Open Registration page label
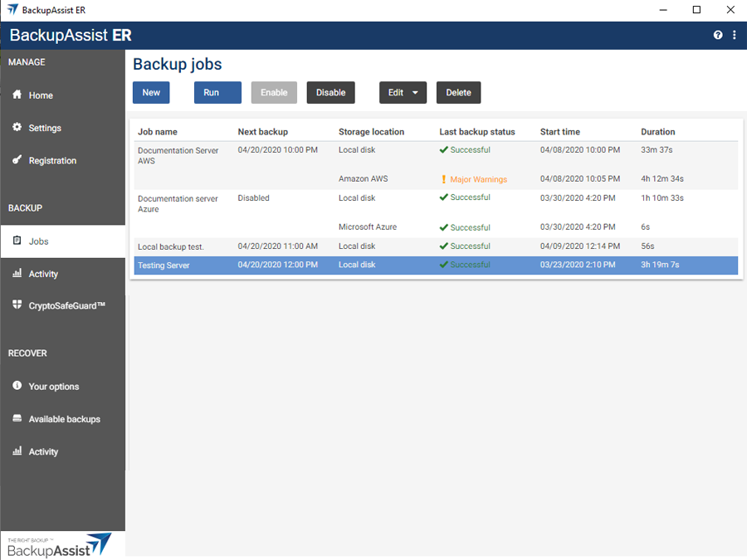747x560 pixels. point(52,160)
